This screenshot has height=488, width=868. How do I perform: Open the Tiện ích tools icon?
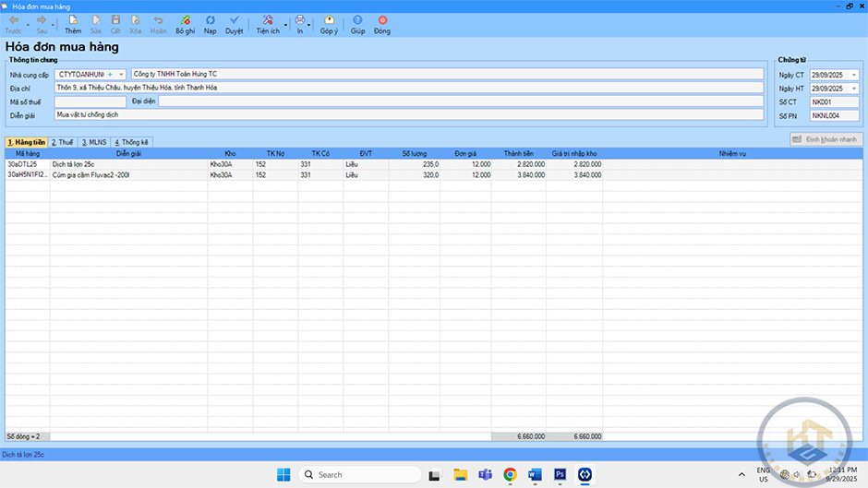click(x=267, y=20)
